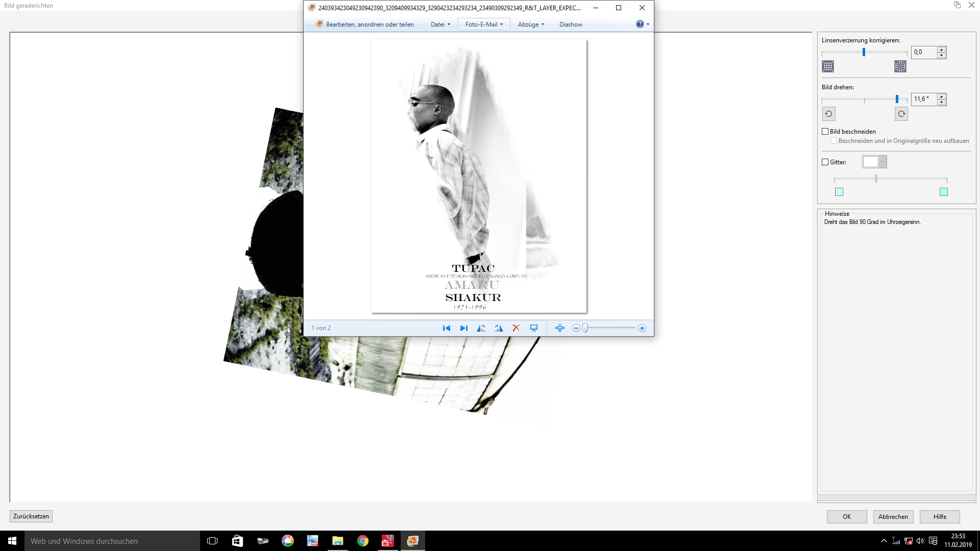Viewport: 980px width, 551px height.
Task: Rotate photo clockwise in viewer toolbar
Action: [x=499, y=328]
